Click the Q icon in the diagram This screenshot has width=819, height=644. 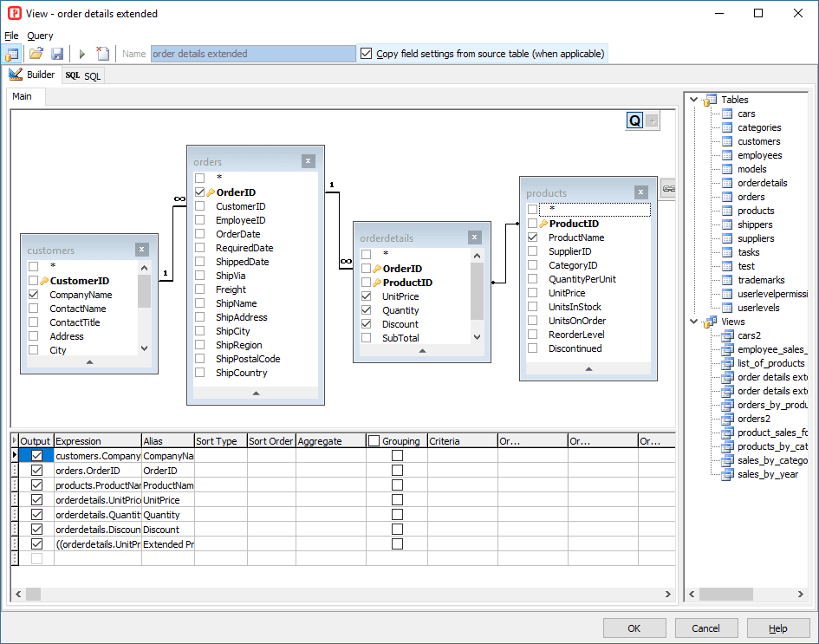[x=634, y=121]
